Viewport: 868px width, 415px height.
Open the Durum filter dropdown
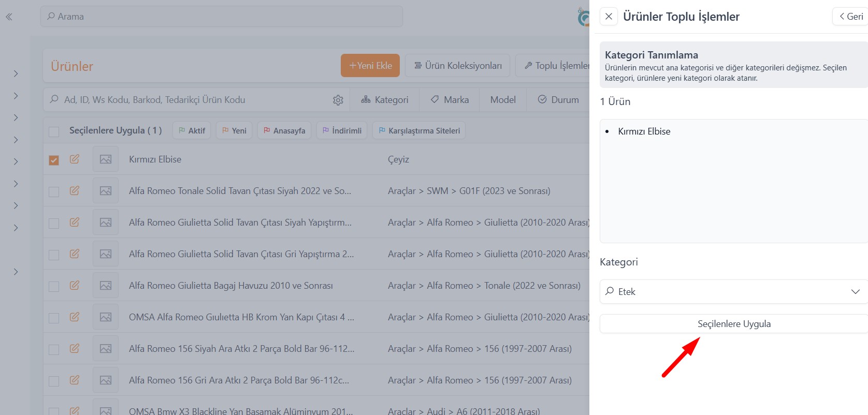coord(558,100)
